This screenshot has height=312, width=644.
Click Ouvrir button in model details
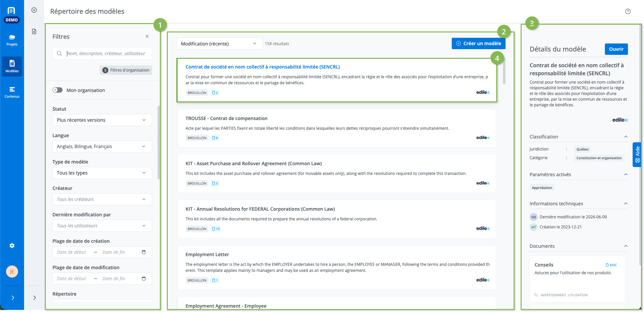(x=616, y=49)
